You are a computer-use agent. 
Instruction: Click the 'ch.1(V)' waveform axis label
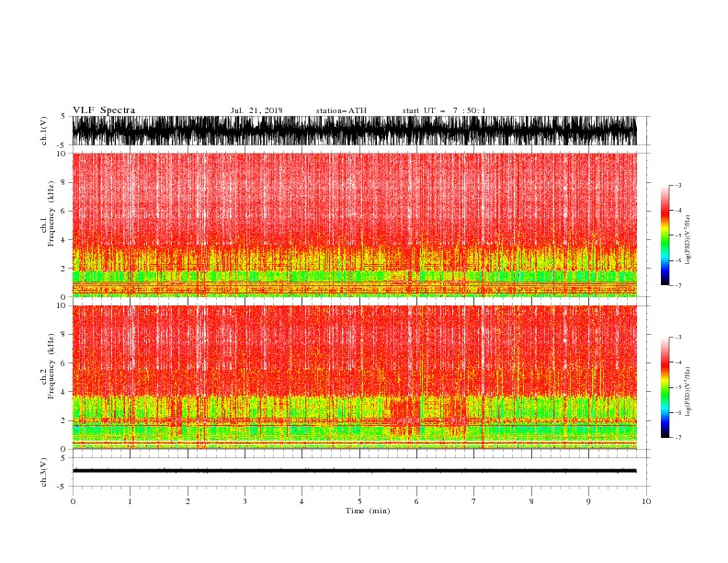coord(44,131)
